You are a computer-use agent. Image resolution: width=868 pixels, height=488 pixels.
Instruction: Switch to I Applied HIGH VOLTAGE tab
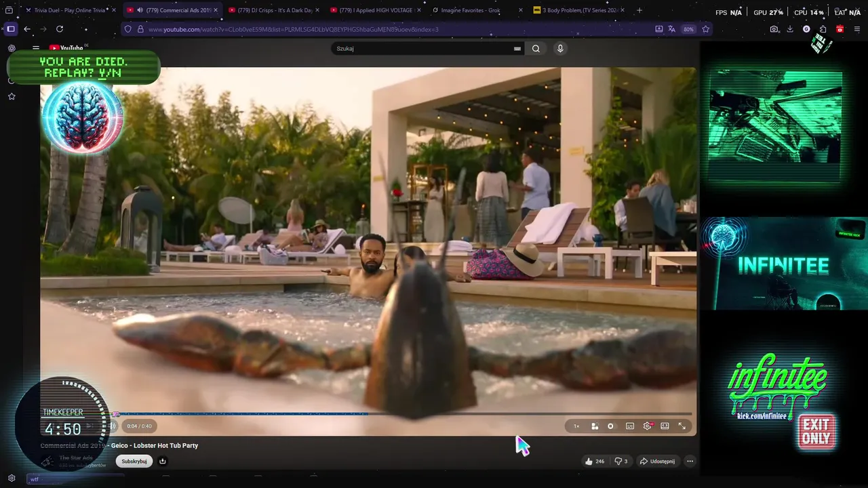[376, 10]
